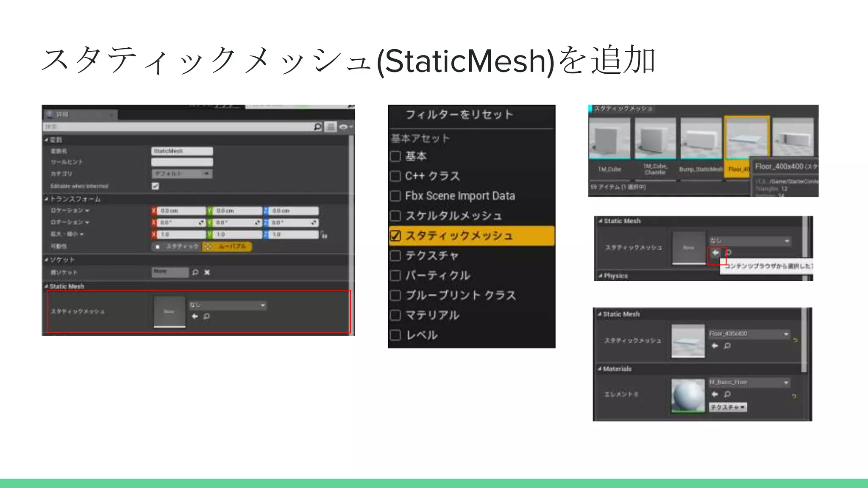Open the Floor_400x400 mesh dropdown
The image size is (868, 488).
[749, 334]
